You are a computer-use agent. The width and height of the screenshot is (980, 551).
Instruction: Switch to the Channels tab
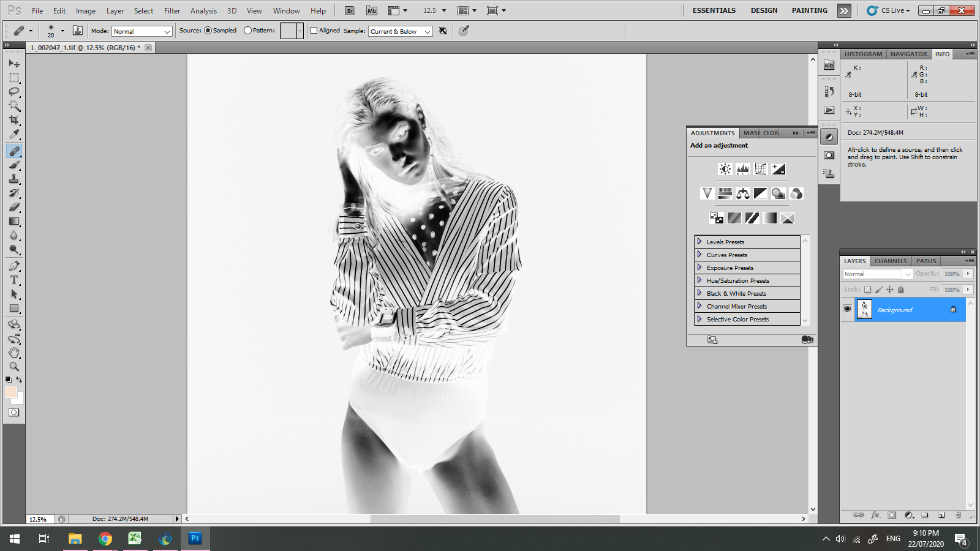(x=890, y=261)
